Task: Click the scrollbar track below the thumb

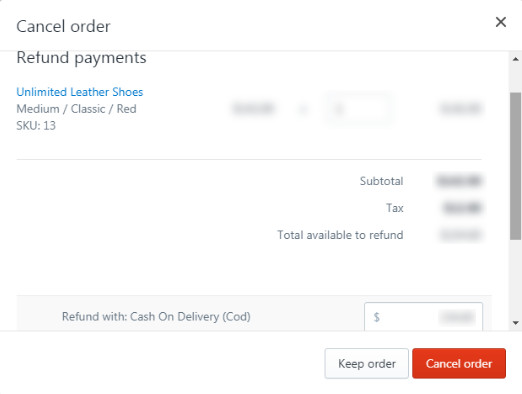Action: point(515,278)
